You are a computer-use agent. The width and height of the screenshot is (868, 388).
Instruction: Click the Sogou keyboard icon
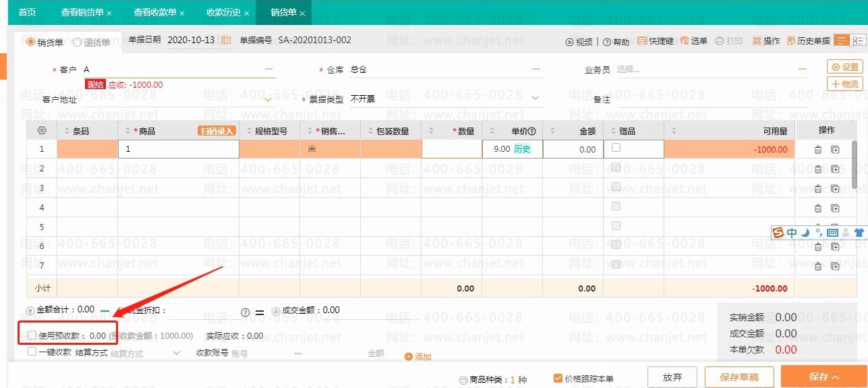coord(832,233)
